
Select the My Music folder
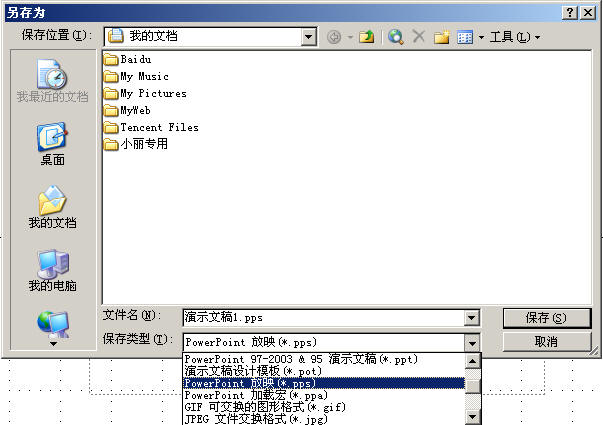click(136, 77)
